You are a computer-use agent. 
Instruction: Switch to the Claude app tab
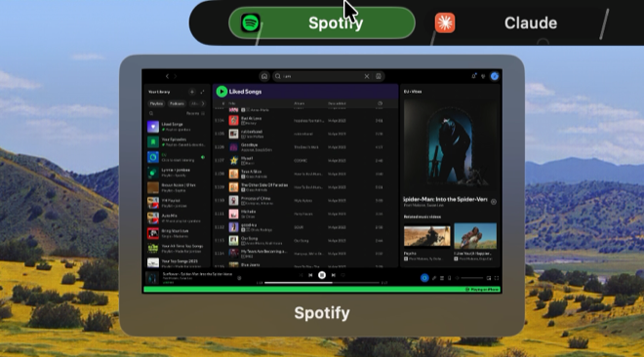click(530, 23)
